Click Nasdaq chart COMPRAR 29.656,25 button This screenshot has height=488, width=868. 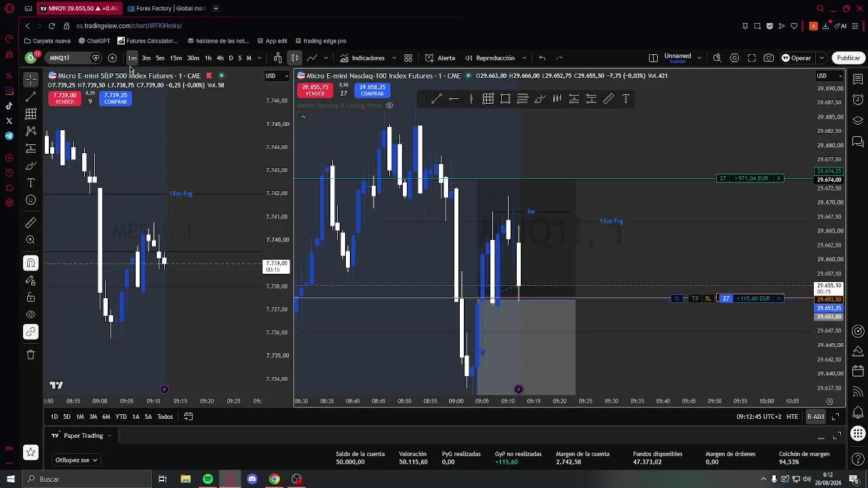[372, 90]
